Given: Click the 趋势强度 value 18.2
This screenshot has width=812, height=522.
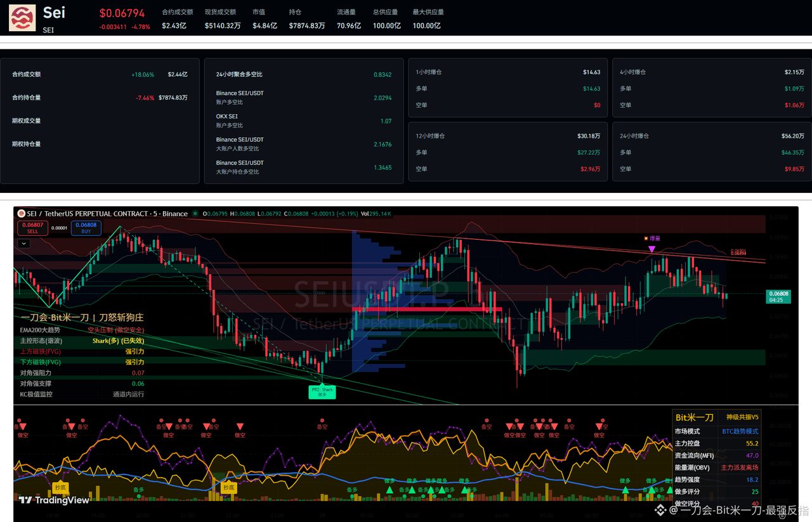Looking at the screenshot, I should point(752,480).
